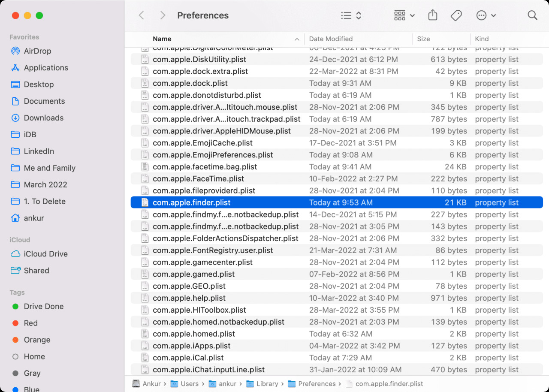This screenshot has height=392, width=549.
Task: Select com.apple.FolderActionsDispatcher.plist file
Action: click(x=337, y=238)
